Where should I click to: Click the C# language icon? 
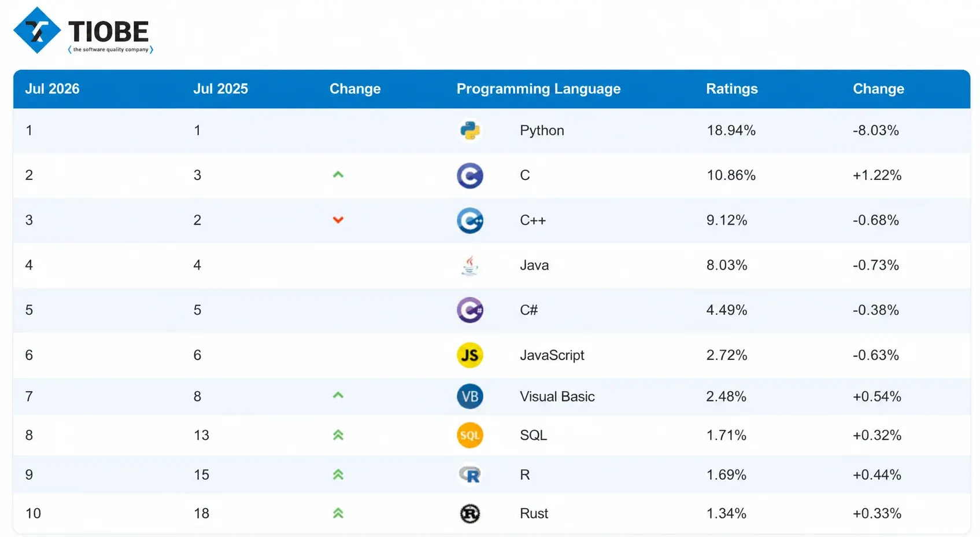[469, 310]
